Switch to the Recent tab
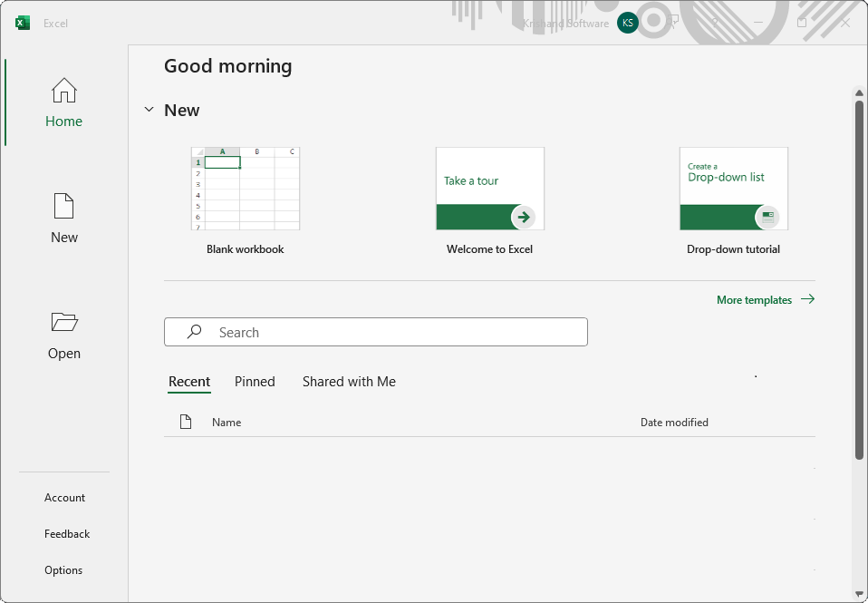Screen dimensions: 868x603 tap(189, 382)
